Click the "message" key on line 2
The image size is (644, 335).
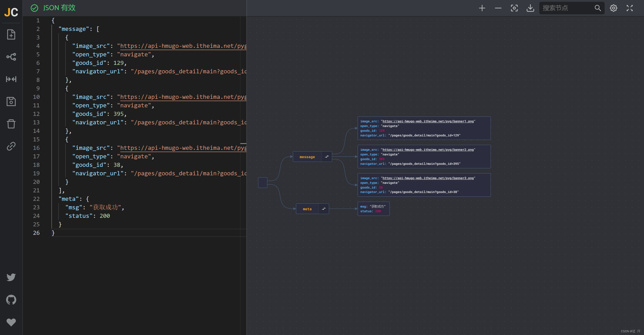pos(74,29)
